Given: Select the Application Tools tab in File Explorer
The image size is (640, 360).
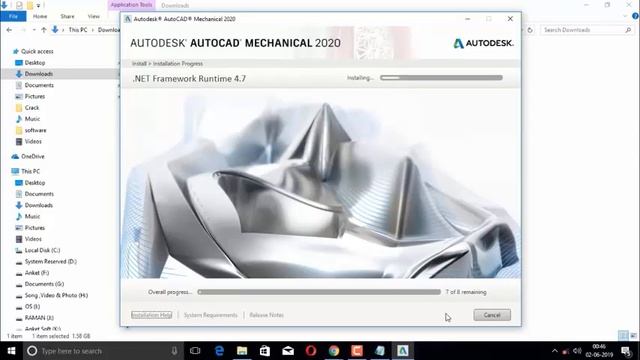Looking at the screenshot, I should (x=131, y=5).
